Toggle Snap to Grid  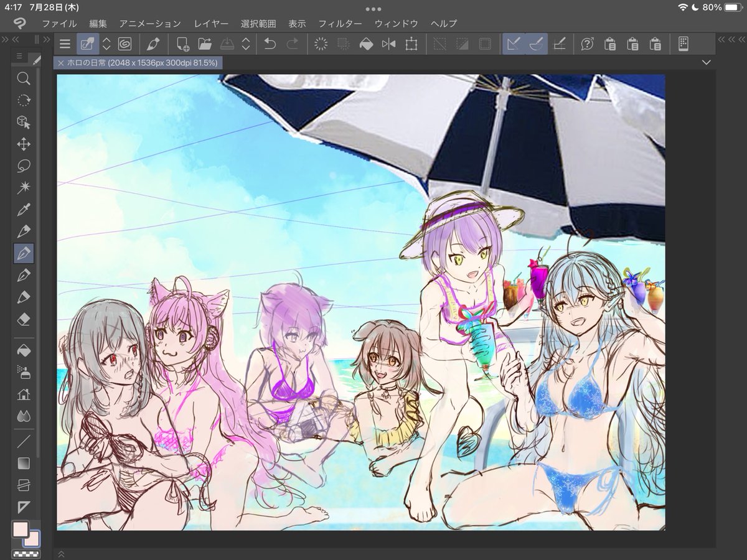[559, 44]
